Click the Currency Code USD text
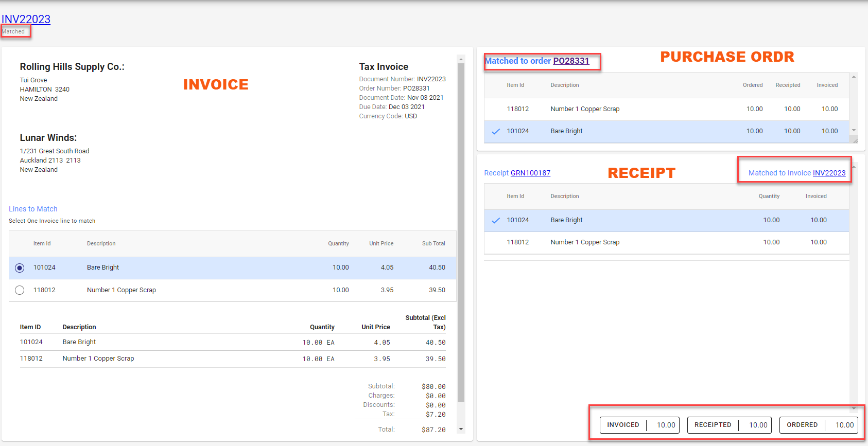 click(x=388, y=116)
